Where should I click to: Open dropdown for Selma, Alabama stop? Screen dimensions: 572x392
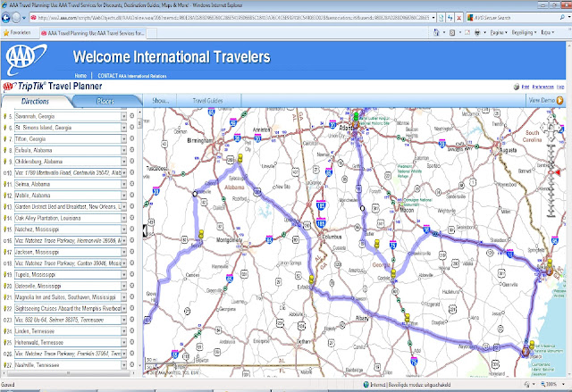pyautogui.click(x=123, y=184)
